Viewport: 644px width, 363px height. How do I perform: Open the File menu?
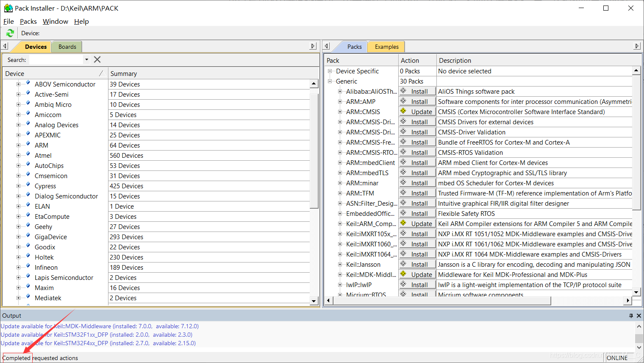(x=8, y=21)
